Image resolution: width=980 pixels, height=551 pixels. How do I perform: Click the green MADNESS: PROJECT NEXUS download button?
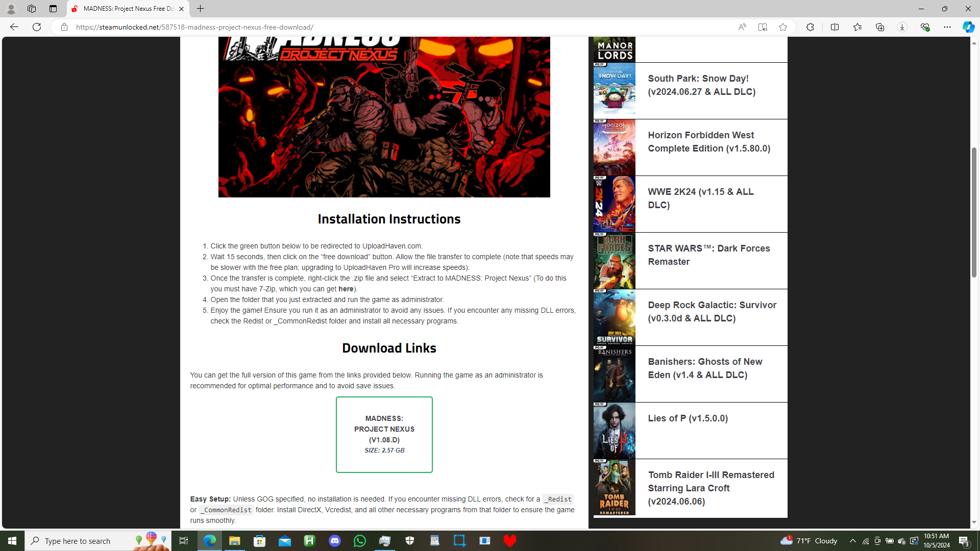tap(384, 434)
